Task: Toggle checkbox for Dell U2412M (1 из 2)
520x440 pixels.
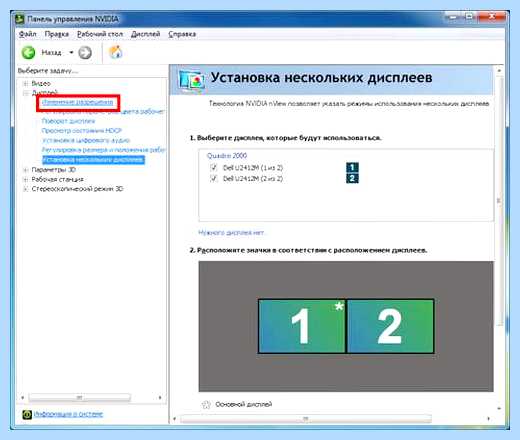Action: click(x=213, y=167)
